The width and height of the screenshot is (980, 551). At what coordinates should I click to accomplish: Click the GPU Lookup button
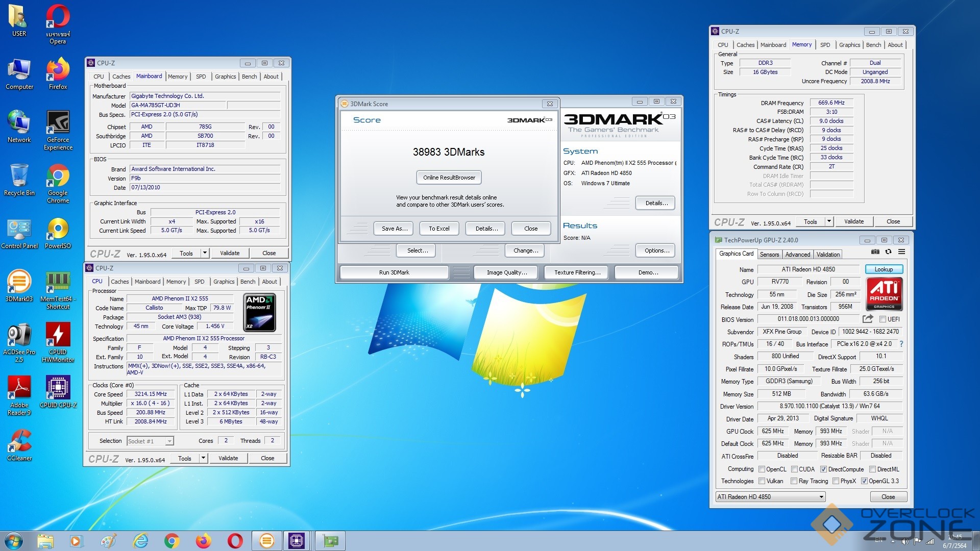point(884,269)
